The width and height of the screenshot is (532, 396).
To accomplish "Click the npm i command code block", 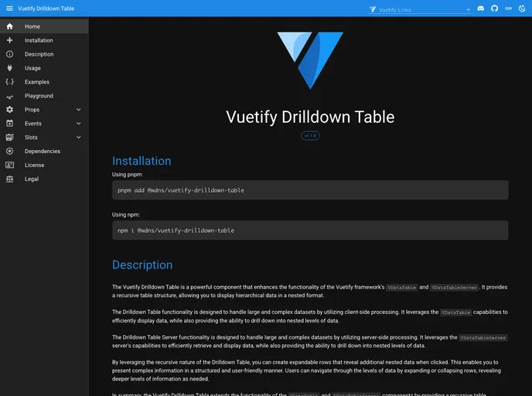I will point(310,230).
